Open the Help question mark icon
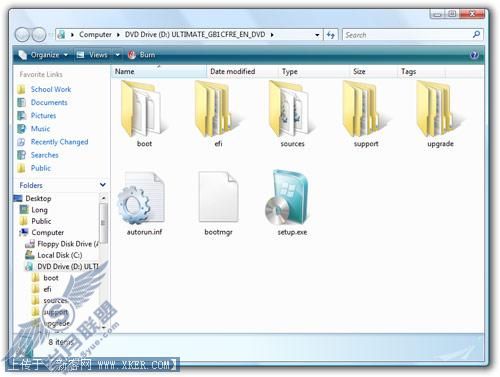500x377 pixels. tap(474, 55)
